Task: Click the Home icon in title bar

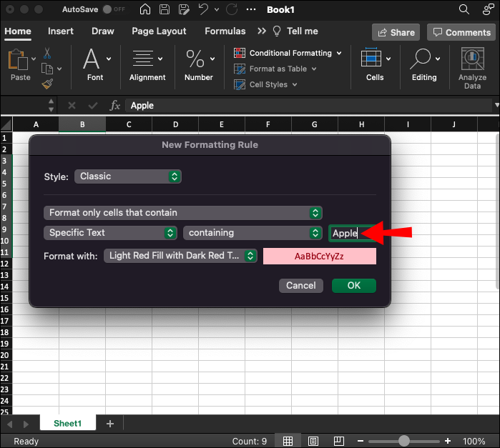Action: point(145,10)
